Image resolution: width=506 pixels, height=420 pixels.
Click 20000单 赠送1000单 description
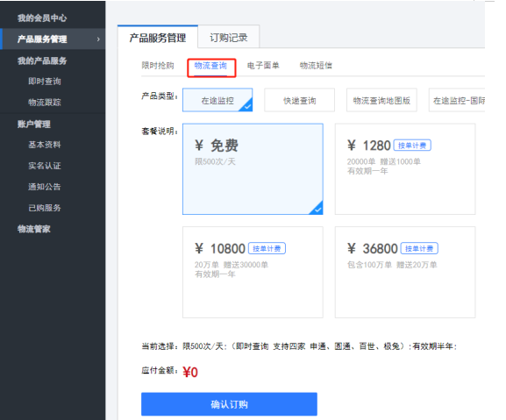click(x=384, y=161)
